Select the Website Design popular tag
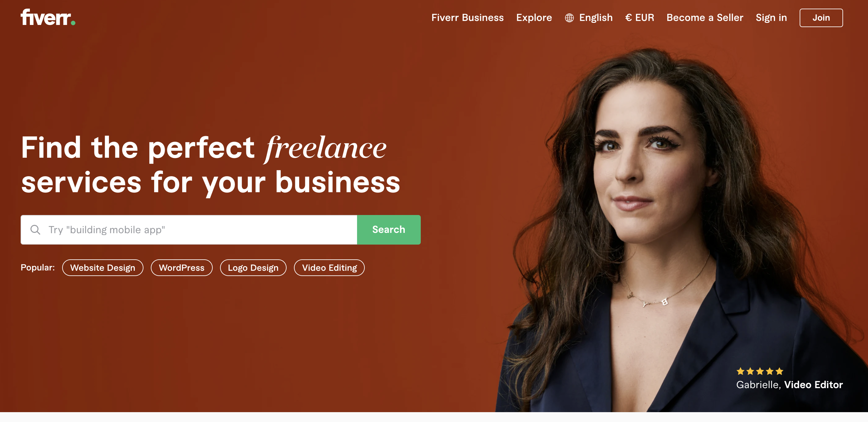Screen dimensions: 868x422 102,267
